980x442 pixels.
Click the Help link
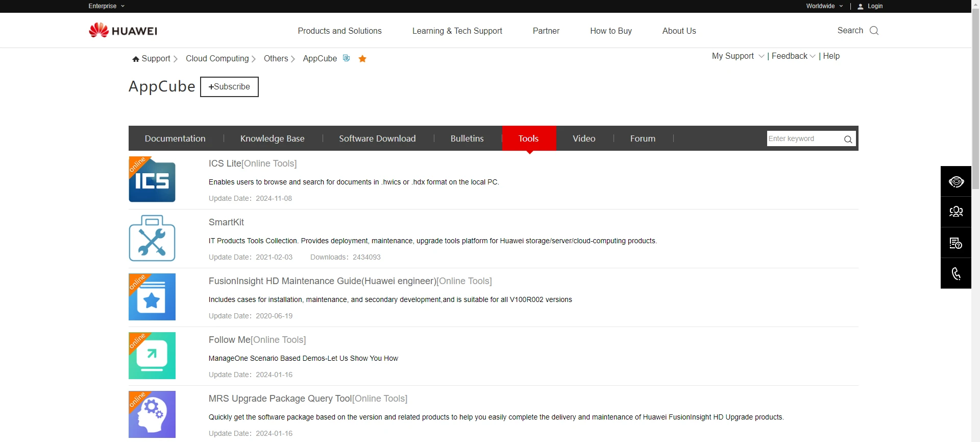[x=831, y=56]
